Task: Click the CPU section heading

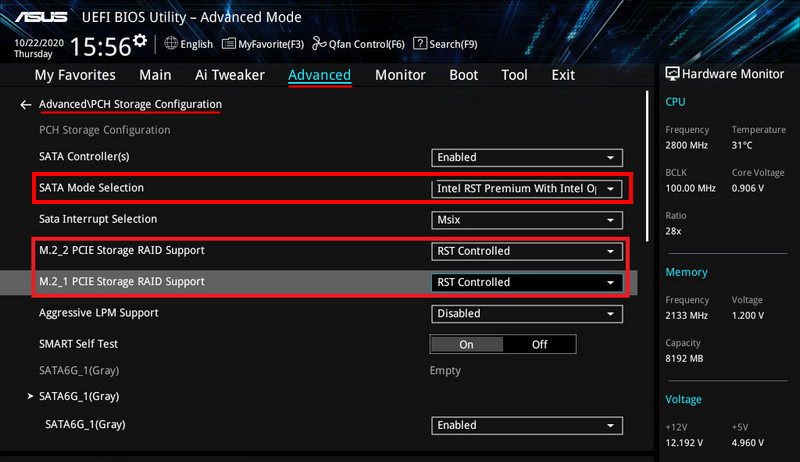Action: pyautogui.click(x=675, y=102)
